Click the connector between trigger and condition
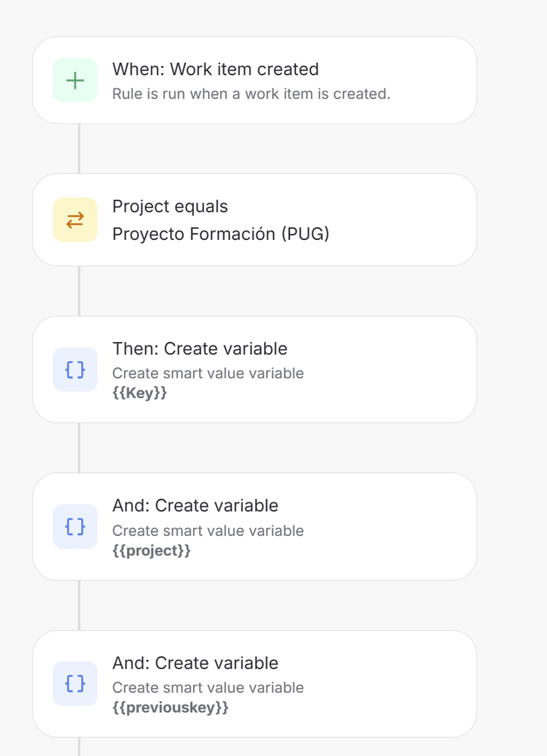This screenshot has width=547, height=756. click(x=79, y=148)
